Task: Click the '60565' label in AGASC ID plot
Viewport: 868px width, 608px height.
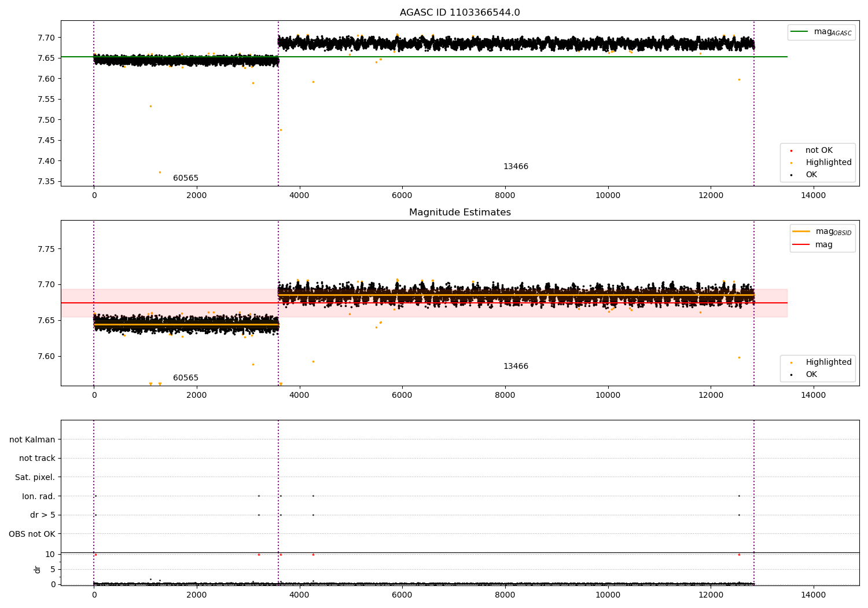Action: pyautogui.click(x=186, y=178)
